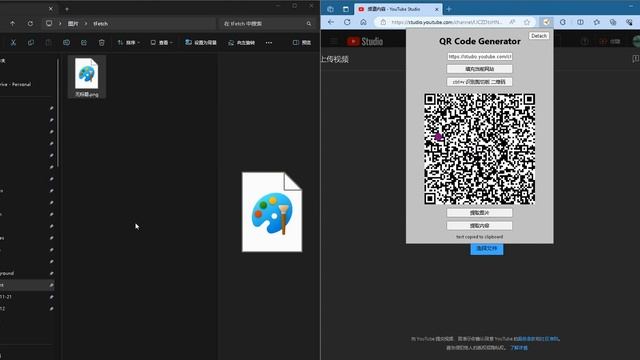640x360 pixels.
Task: Close the current File Explorer tab
Action: tap(51, 9)
